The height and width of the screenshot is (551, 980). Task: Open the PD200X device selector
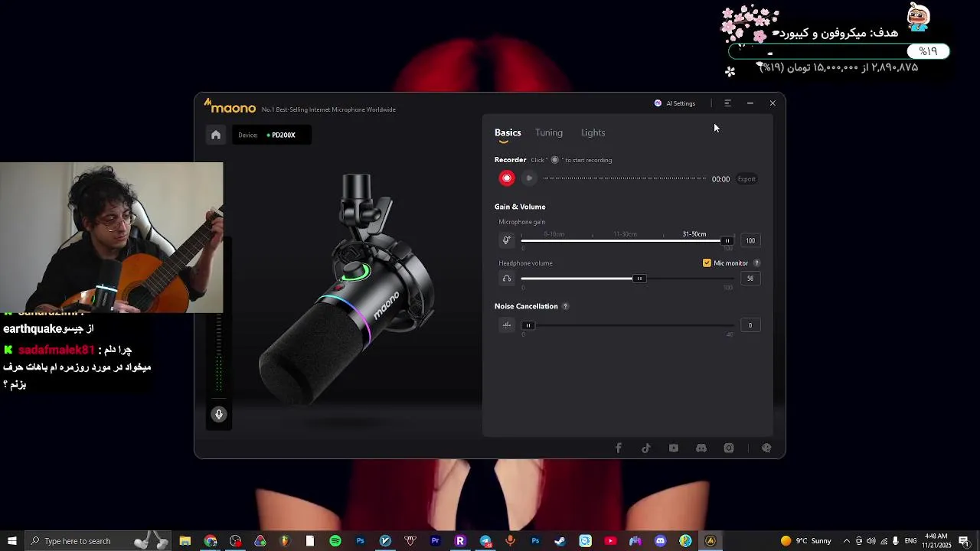[272, 135]
